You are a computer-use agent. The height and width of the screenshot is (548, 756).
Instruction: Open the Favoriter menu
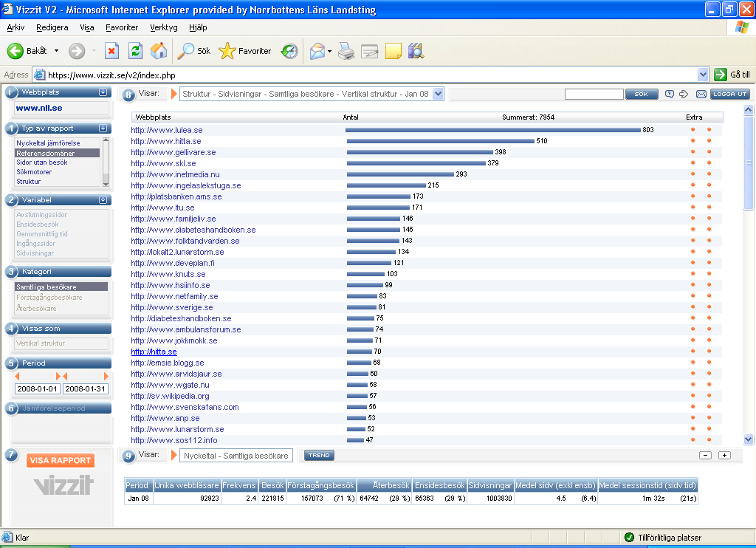click(122, 27)
